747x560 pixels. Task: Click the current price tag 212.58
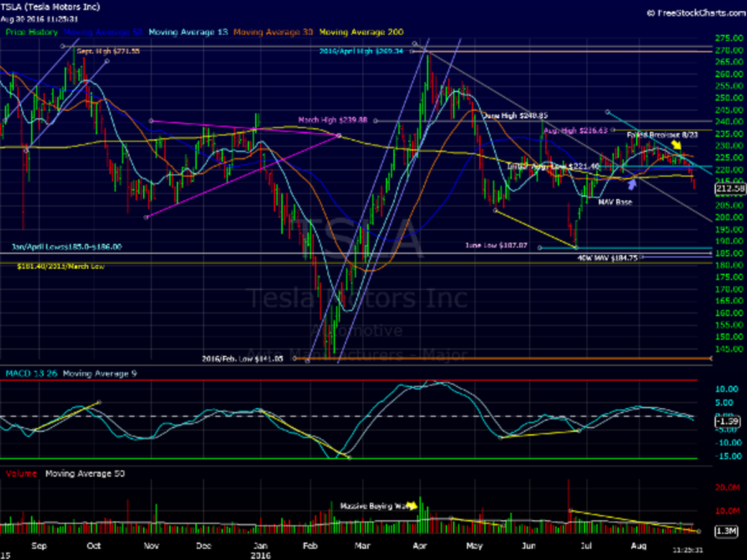[x=731, y=189]
